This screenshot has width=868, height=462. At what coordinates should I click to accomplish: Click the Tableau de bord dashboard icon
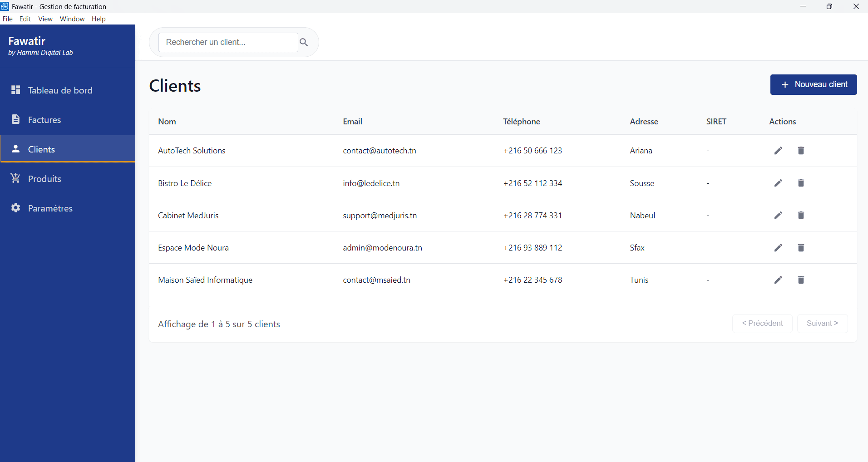tap(16, 90)
